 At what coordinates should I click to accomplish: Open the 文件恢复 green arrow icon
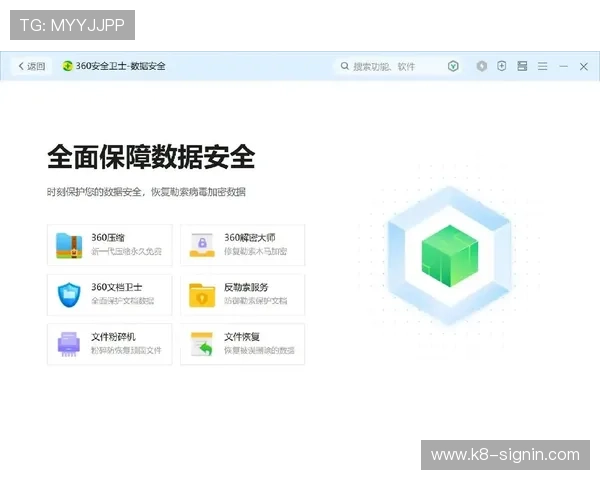pos(202,344)
